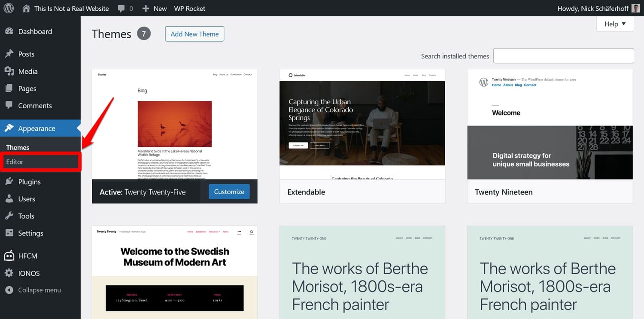Click the Posts pushpin icon

(9, 54)
